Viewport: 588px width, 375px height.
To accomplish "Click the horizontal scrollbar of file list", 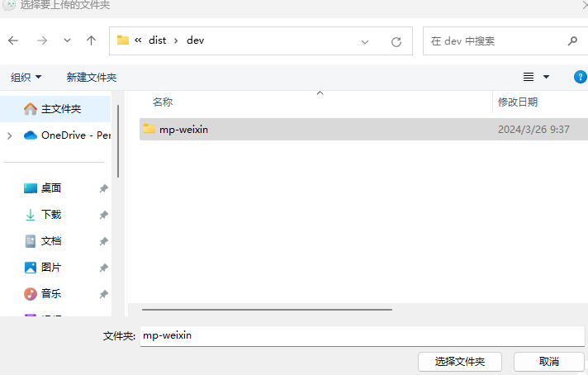I will pos(267,310).
